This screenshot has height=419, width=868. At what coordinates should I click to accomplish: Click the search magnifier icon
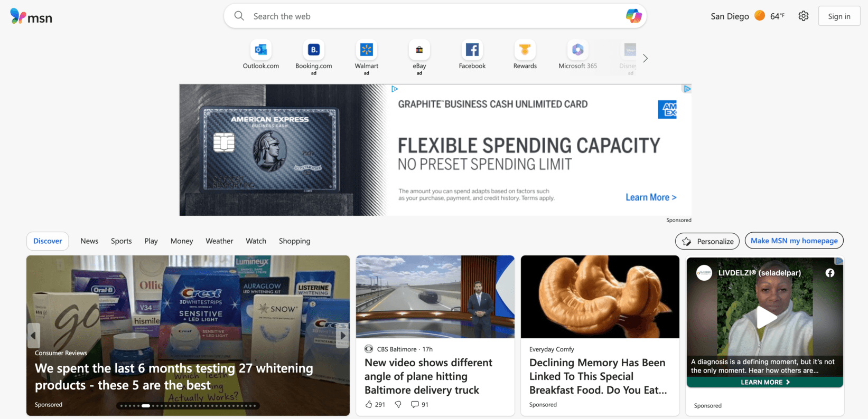tap(239, 16)
